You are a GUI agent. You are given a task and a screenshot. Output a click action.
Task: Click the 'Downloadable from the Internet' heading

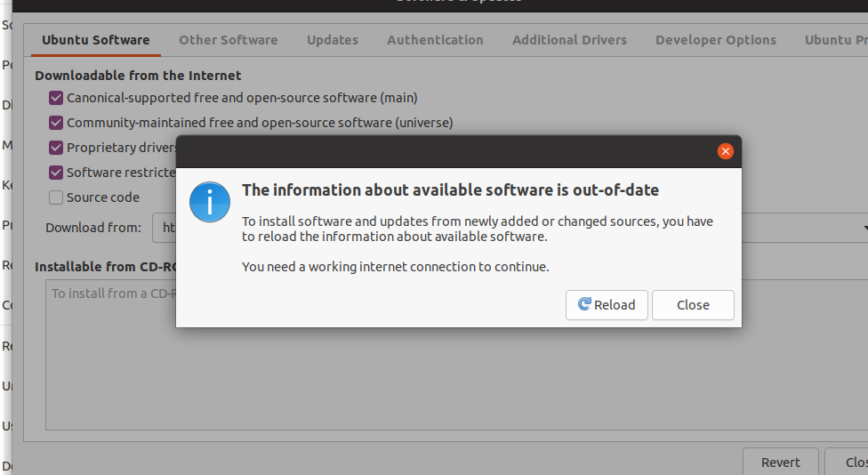point(138,76)
